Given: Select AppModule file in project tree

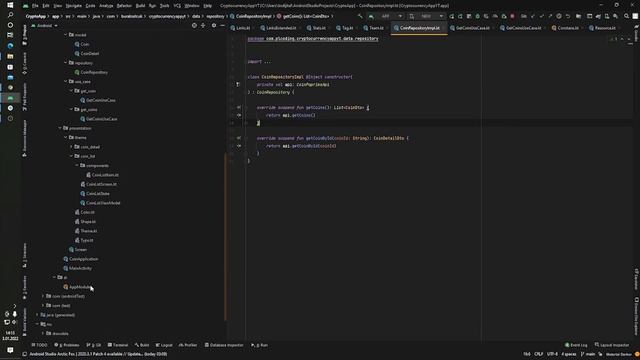Looking at the screenshot, I should (78, 287).
